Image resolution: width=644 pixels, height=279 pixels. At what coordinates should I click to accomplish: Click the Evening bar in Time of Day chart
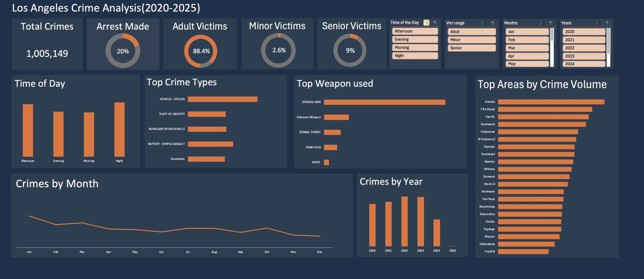point(58,134)
